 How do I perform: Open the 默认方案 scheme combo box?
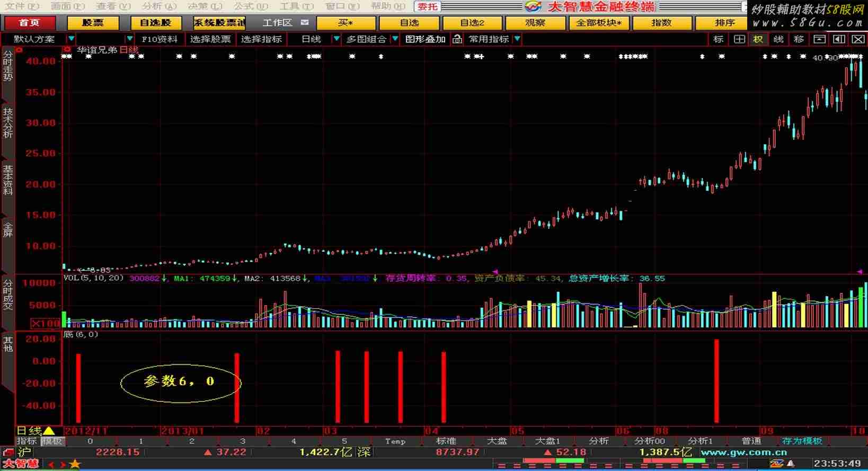click(x=34, y=39)
